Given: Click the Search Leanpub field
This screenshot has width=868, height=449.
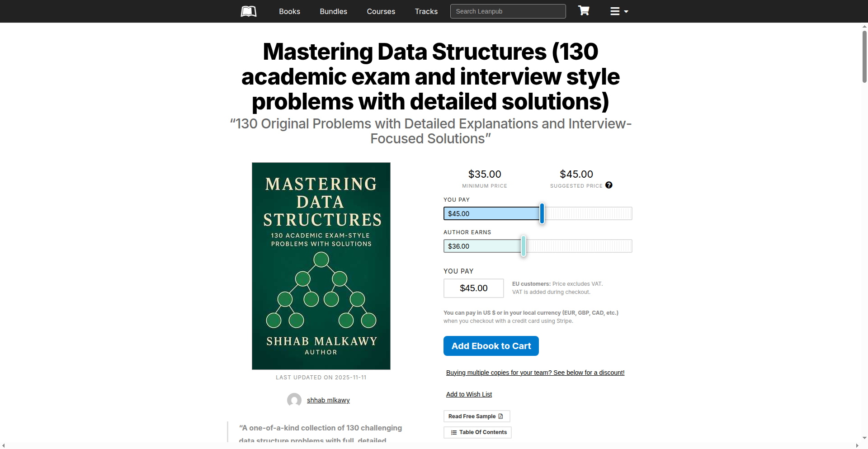Looking at the screenshot, I should [x=508, y=11].
